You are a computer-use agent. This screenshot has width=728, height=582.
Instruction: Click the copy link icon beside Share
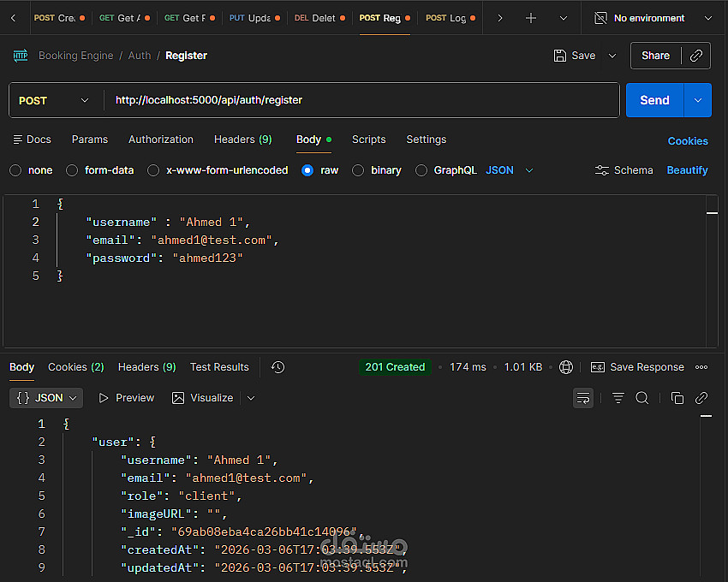tap(696, 56)
